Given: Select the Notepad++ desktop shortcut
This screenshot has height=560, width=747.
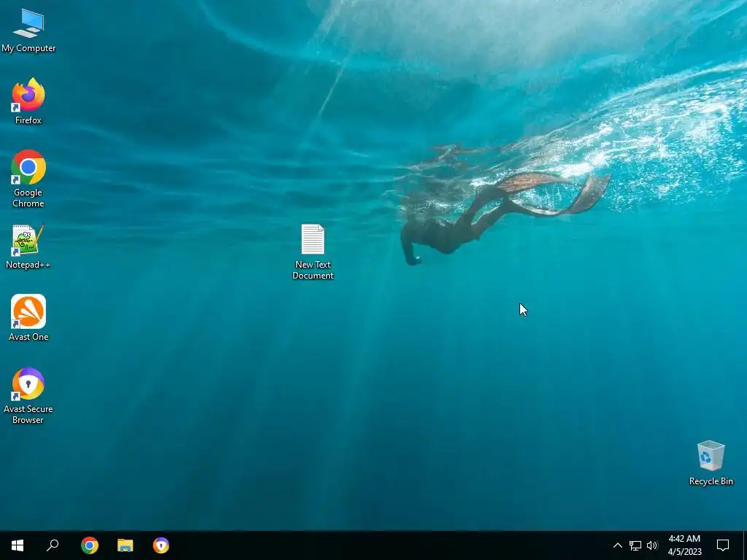Looking at the screenshot, I should pos(28,246).
